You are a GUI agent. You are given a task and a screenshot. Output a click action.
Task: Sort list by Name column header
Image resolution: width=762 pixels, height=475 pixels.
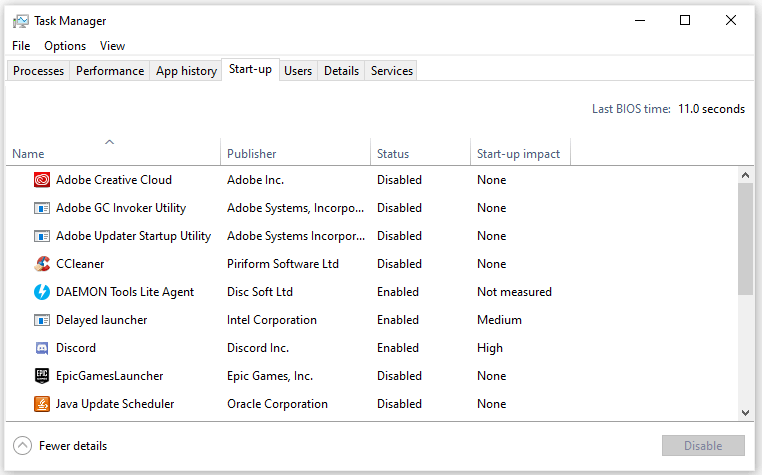(28, 154)
